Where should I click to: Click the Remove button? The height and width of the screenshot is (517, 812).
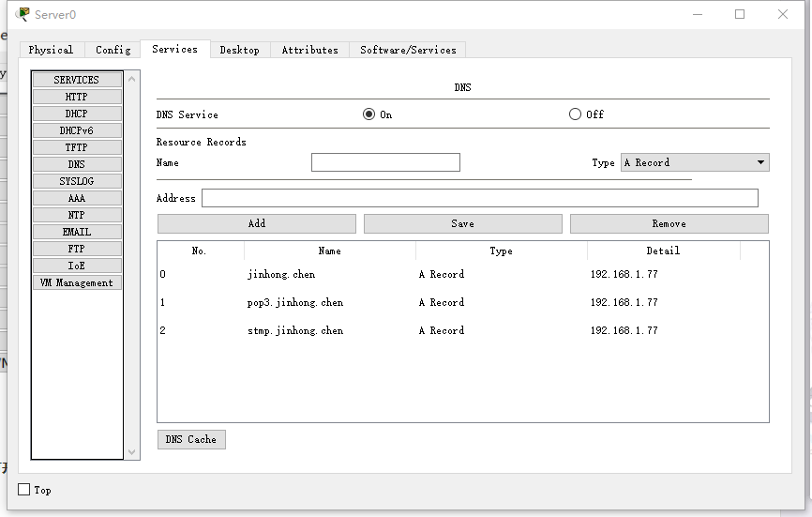tap(669, 223)
